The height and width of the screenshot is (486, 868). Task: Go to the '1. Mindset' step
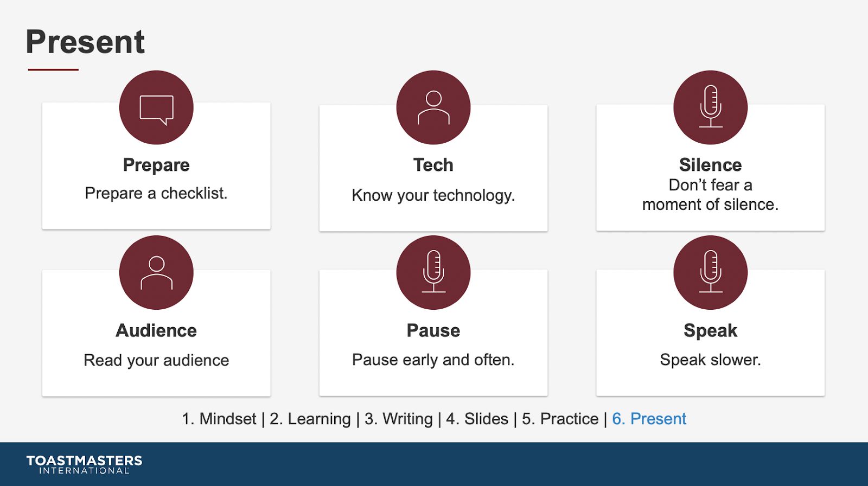[x=219, y=419]
